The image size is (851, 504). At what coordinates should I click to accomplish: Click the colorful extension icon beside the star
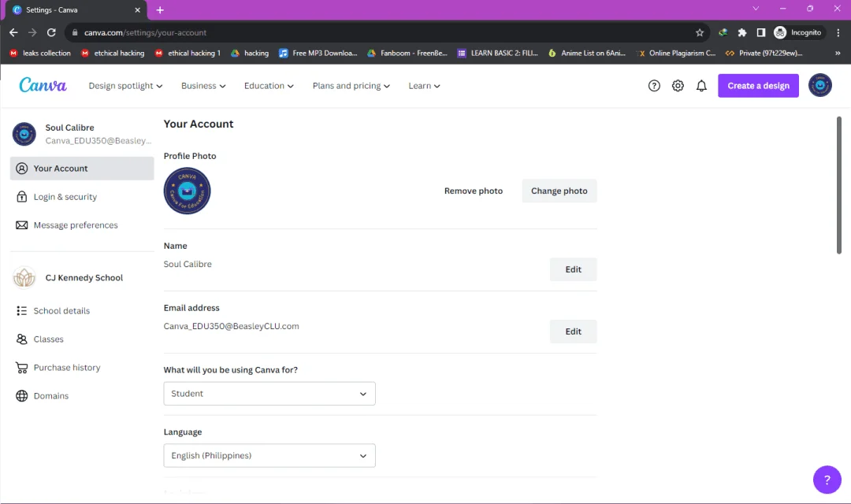coord(723,32)
